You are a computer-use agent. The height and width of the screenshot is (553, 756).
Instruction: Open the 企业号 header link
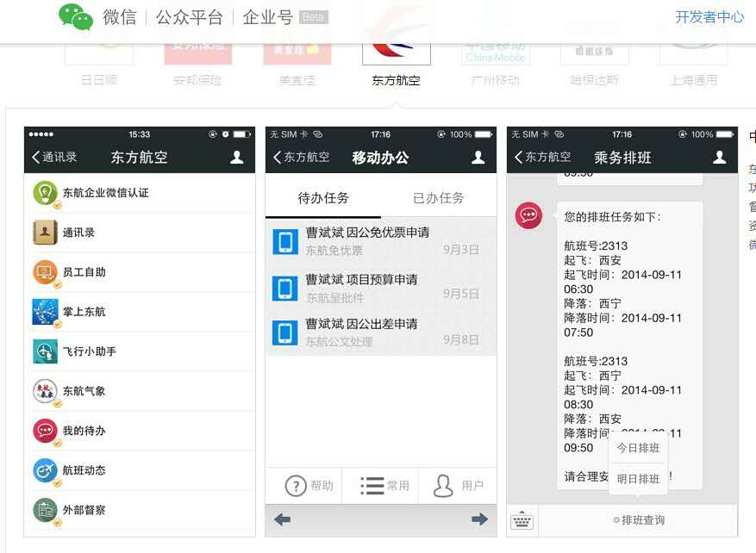(267, 17)
